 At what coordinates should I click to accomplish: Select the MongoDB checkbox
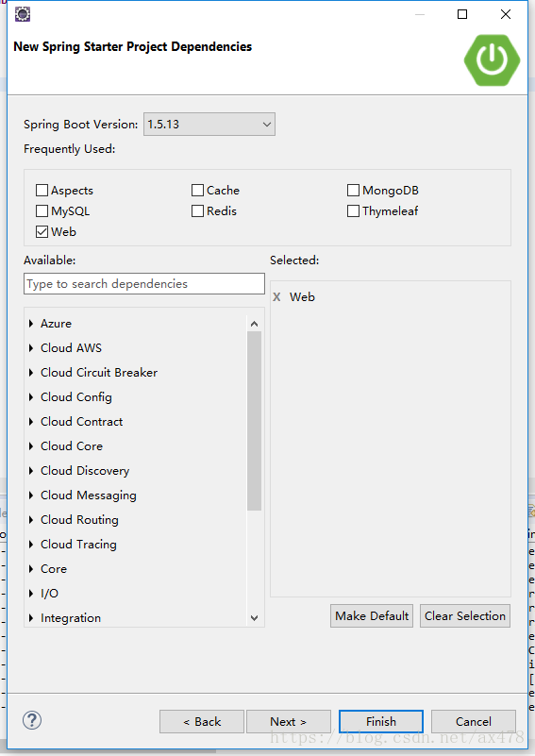[x=353, y=191]
